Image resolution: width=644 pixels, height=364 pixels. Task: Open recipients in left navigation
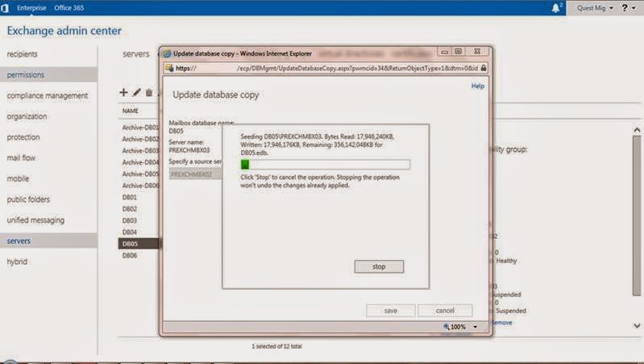[23, 54]
